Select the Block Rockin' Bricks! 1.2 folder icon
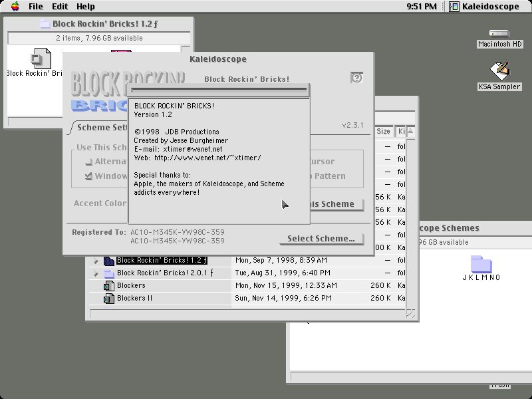The width and height of the screenshot is (532, 399). 108,261
